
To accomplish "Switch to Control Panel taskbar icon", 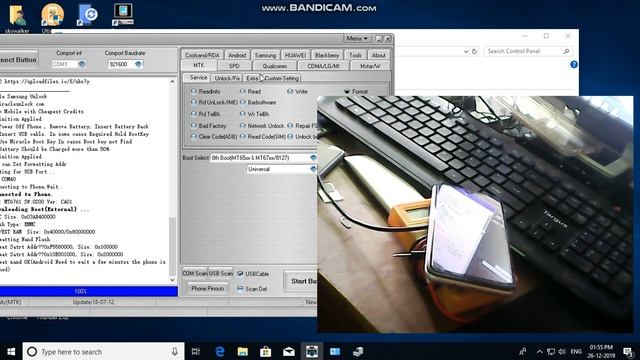I will coord(335,351).
